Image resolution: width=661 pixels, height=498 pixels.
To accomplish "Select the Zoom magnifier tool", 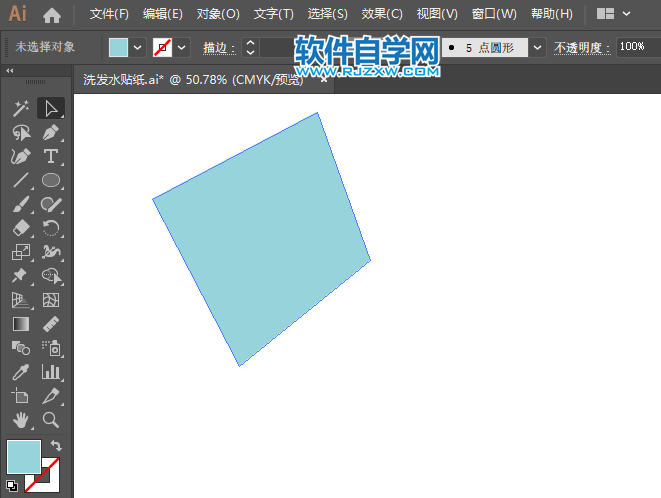I will pyautogui.click(x=51, y=420).
